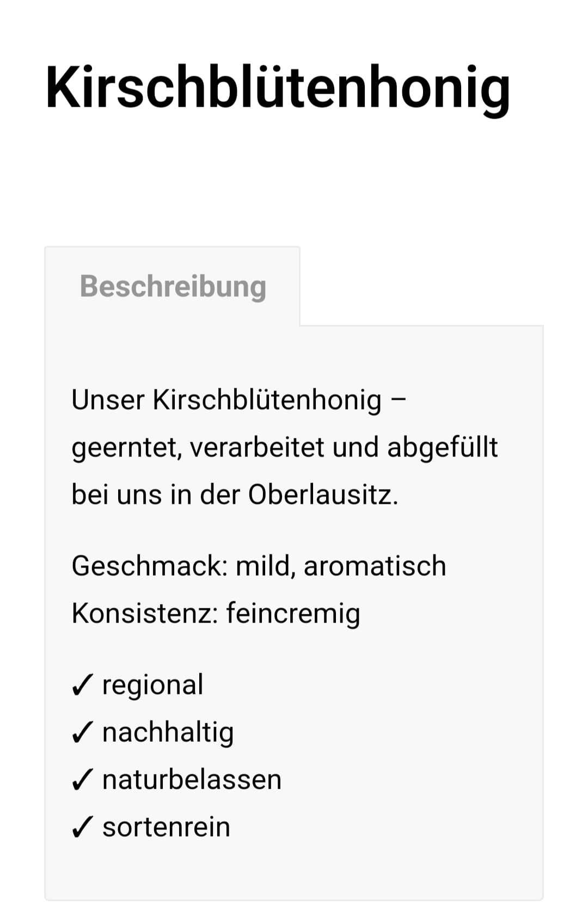
Task: Select the sortenrein list entry
Action: [164, 827]
